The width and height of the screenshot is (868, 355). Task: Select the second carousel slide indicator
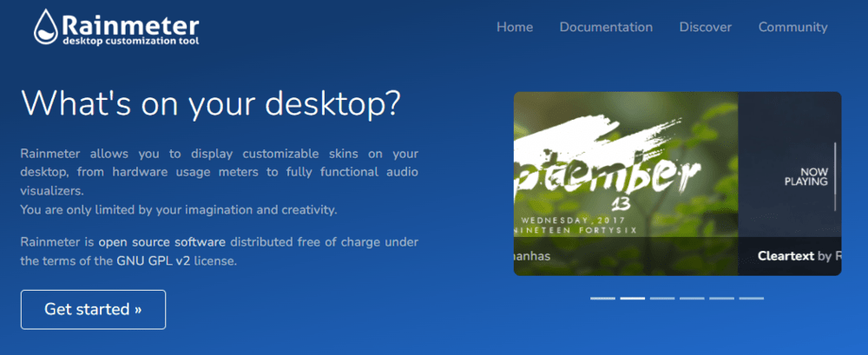[632, 298]
